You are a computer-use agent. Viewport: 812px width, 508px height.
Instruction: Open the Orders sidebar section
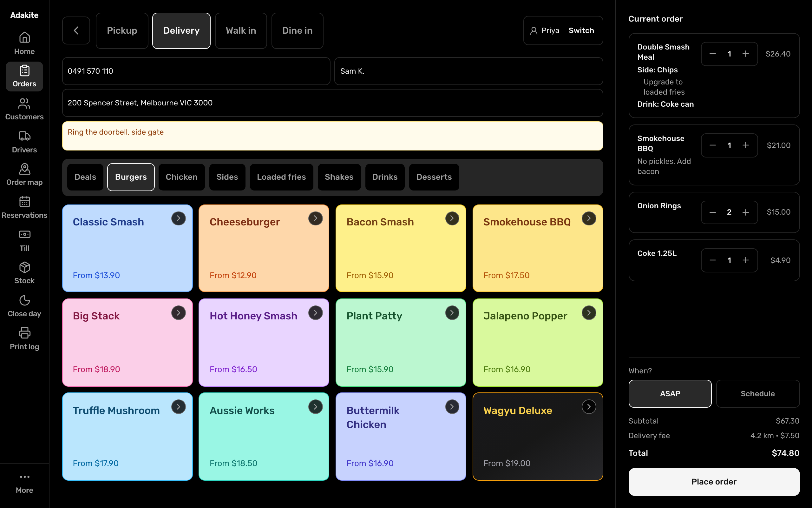point(24,76)
